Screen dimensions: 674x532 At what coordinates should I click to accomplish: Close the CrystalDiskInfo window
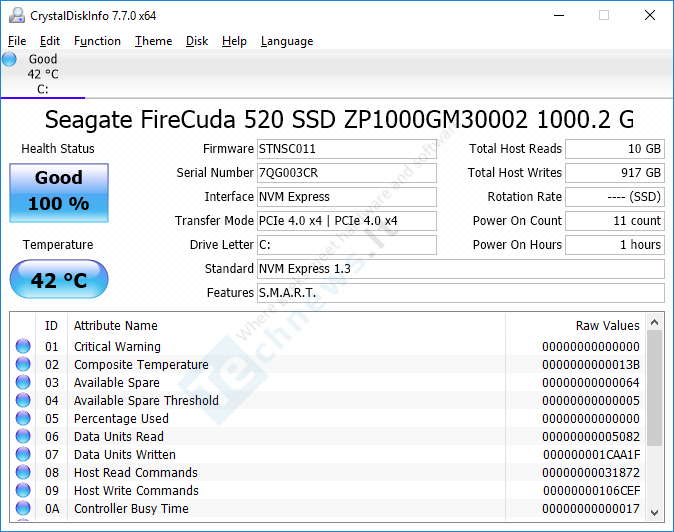pos(650,15)
